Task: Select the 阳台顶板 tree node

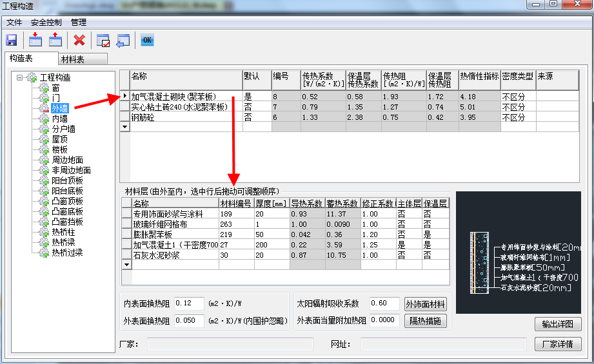Action: click(68, 180)
